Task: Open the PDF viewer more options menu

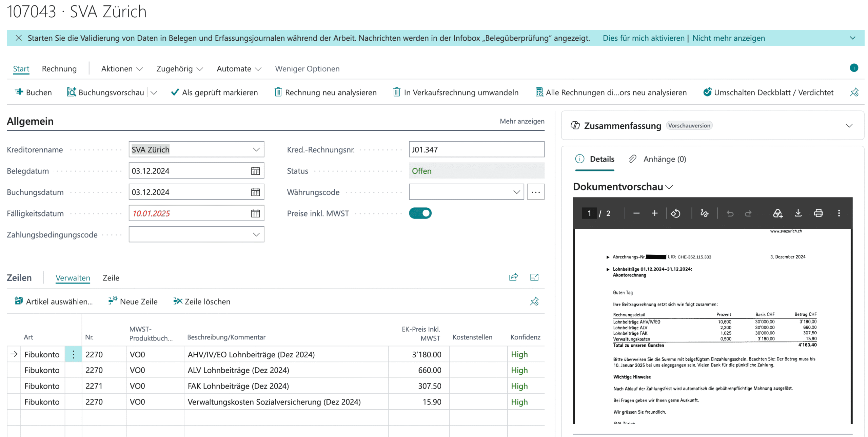Action: 839,213
